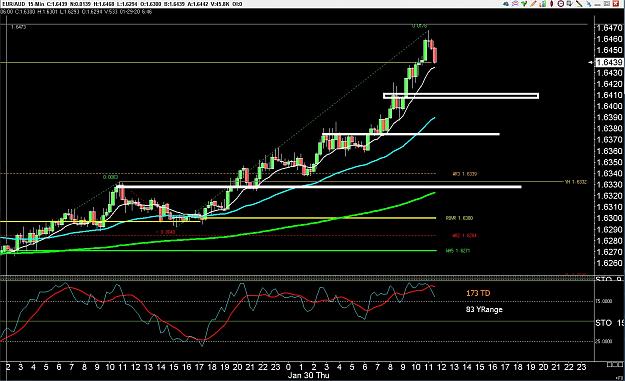Click the 1.6260 price axis label
Image resolution: width=625 pixels, height=381 pixels.
[609, 263]
